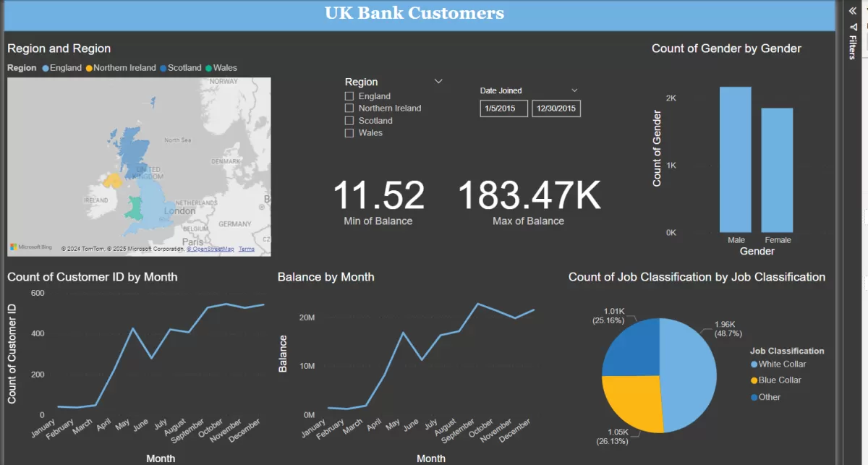Click the Count of Gender by Gender title
Viewport: 868px width, 465px height.
[x=726, y=48]
